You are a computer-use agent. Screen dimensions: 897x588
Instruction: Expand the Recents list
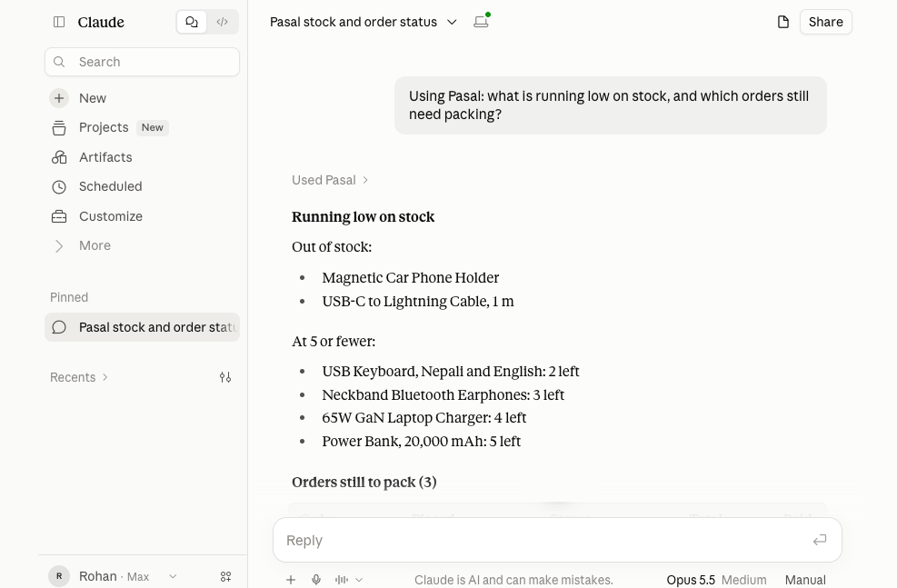tap(79, 377)
